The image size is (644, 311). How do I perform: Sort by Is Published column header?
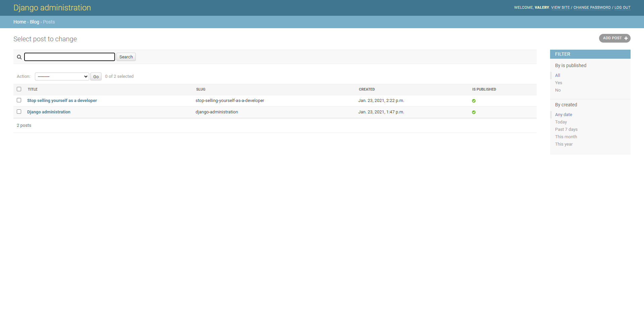point(484,89)
